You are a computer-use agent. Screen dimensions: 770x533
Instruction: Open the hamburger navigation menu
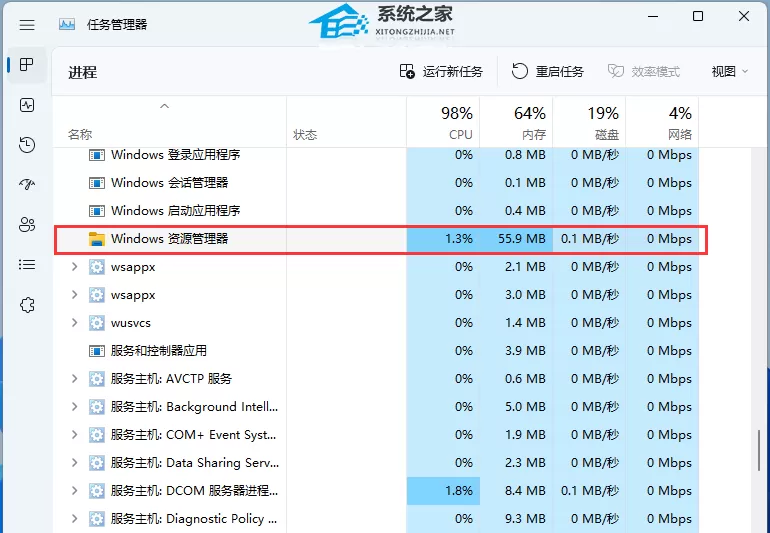(x=27, y=25)
